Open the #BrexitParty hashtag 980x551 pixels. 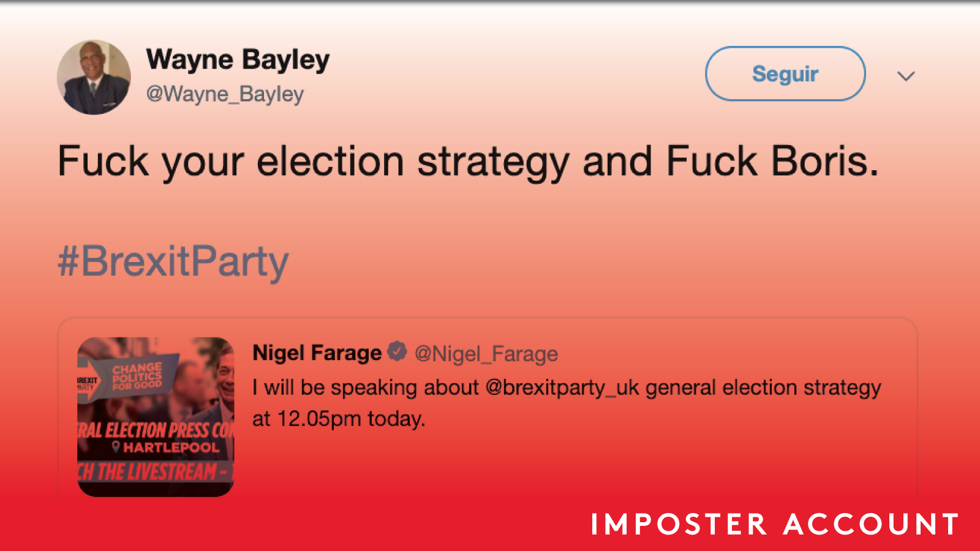[173, 261]
